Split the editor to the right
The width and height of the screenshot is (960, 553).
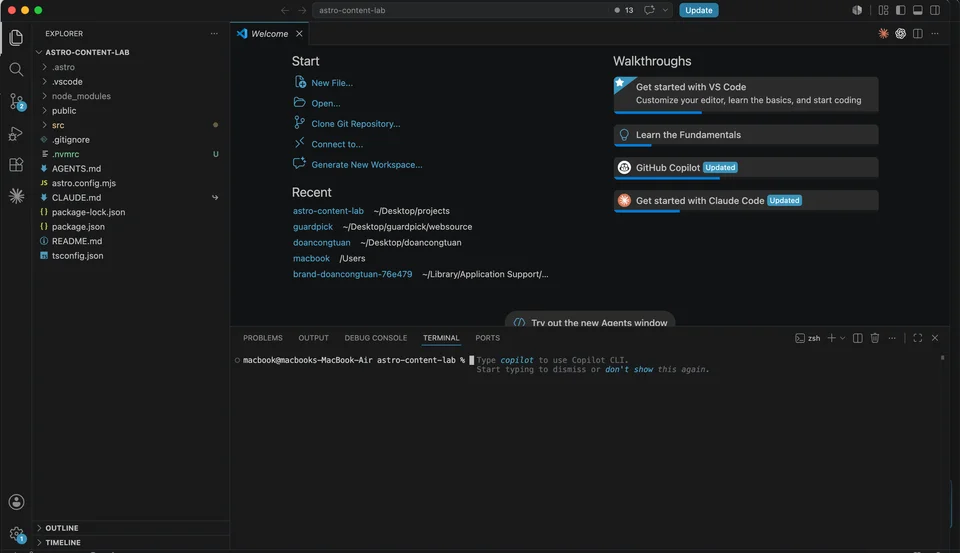point(918,34)
